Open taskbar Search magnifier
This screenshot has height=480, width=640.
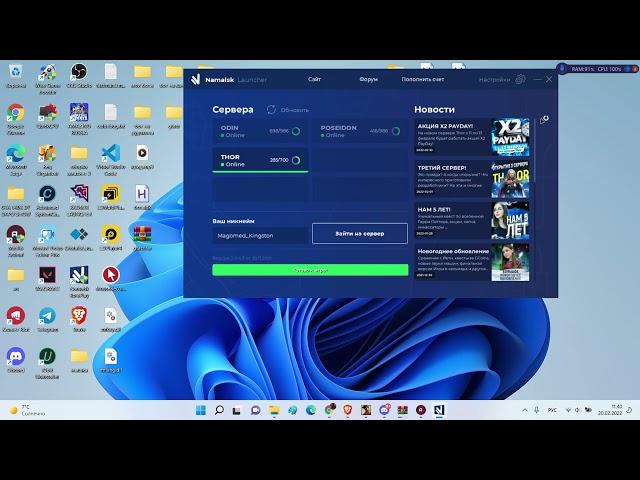pos(219,410)
